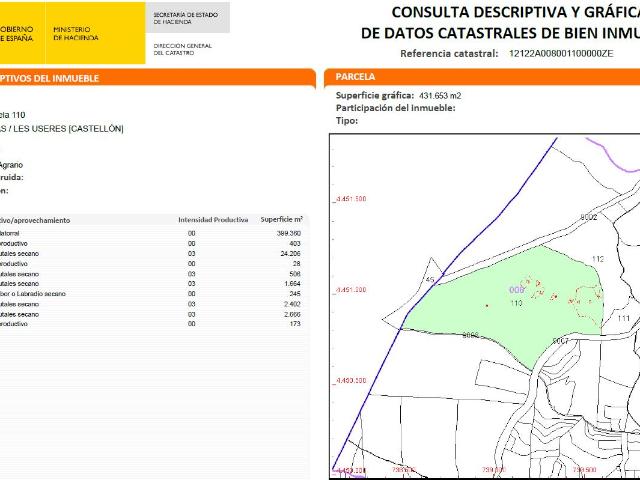This screenshot has height=480, width=640.
Task: Click the parcel label '112' on the map
Action: pos(598,259)
